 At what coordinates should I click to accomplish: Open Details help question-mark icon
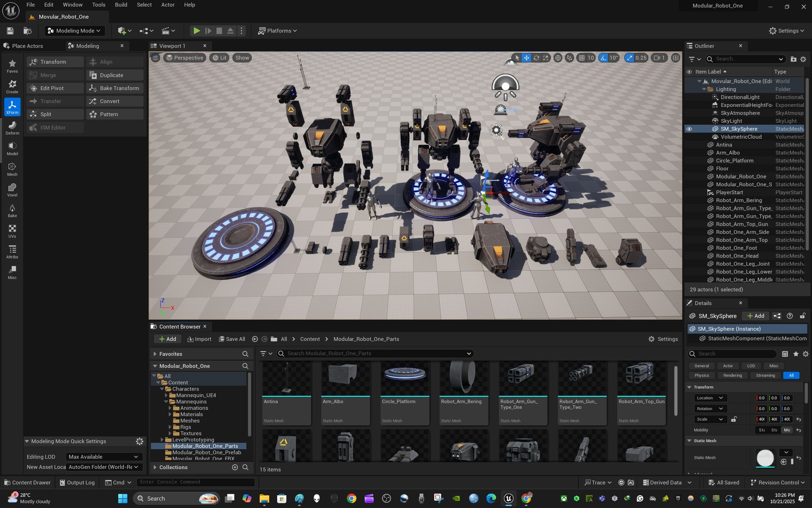pyautogui.click(x=790, y=316)
